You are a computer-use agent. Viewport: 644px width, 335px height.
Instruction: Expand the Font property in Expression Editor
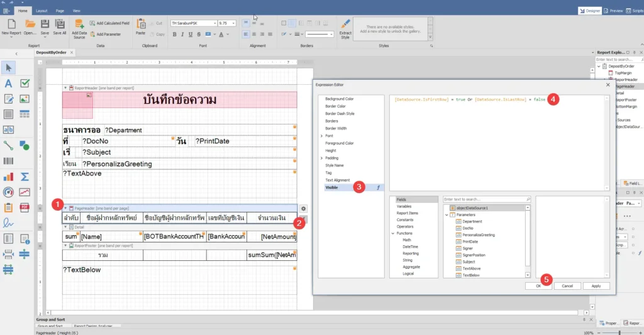(x=321, y=136)
